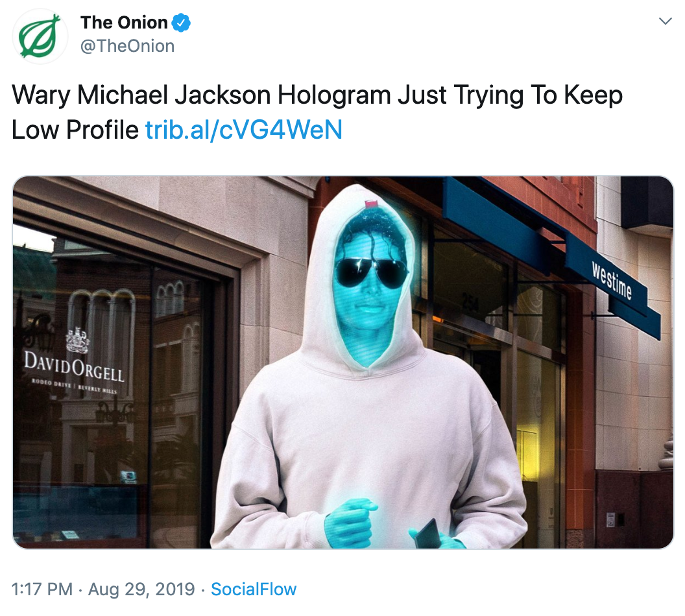This screenshot has height=616, width=685.
Task: Click the red hat tip on hologram head
Action: 370,204
